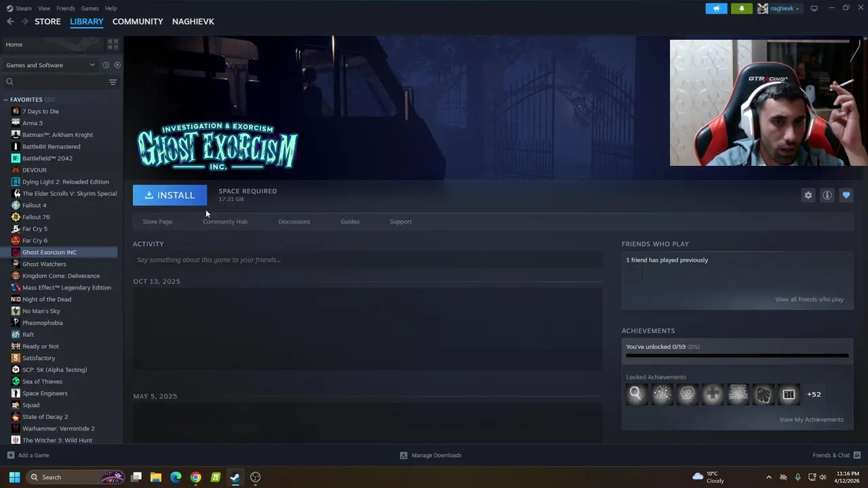Open the Community Hub link
Image resolution: width=868 pixels, height=488 pixels.
(225, 222)
